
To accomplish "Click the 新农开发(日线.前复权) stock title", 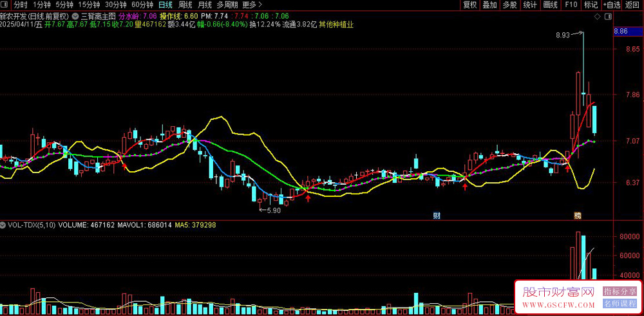I will pos(35,17).
